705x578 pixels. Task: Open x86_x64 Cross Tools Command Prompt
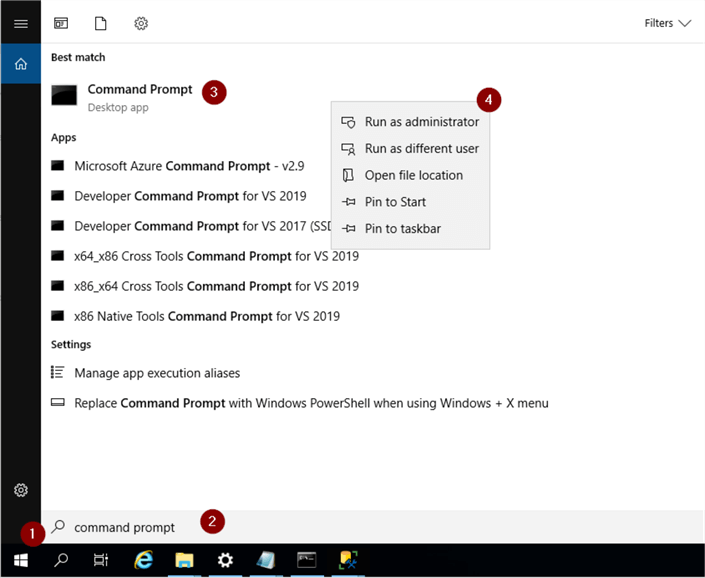(205, 286)
